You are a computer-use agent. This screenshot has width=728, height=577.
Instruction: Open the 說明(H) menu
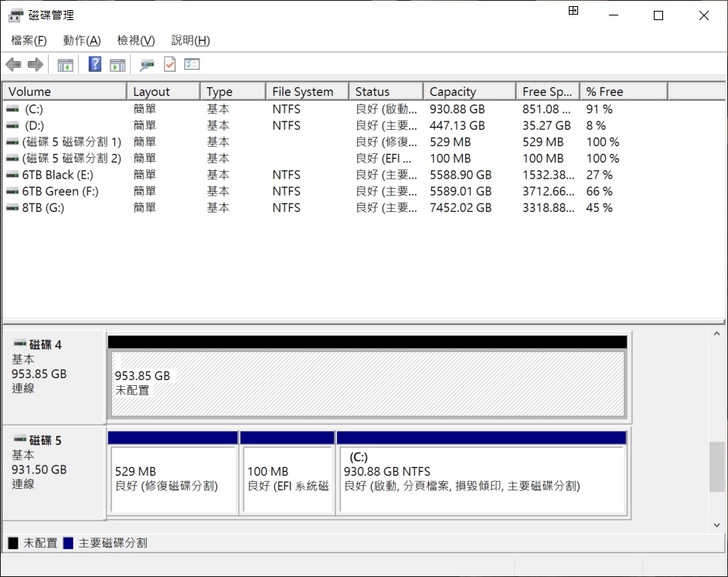click(x=190, y=40)
